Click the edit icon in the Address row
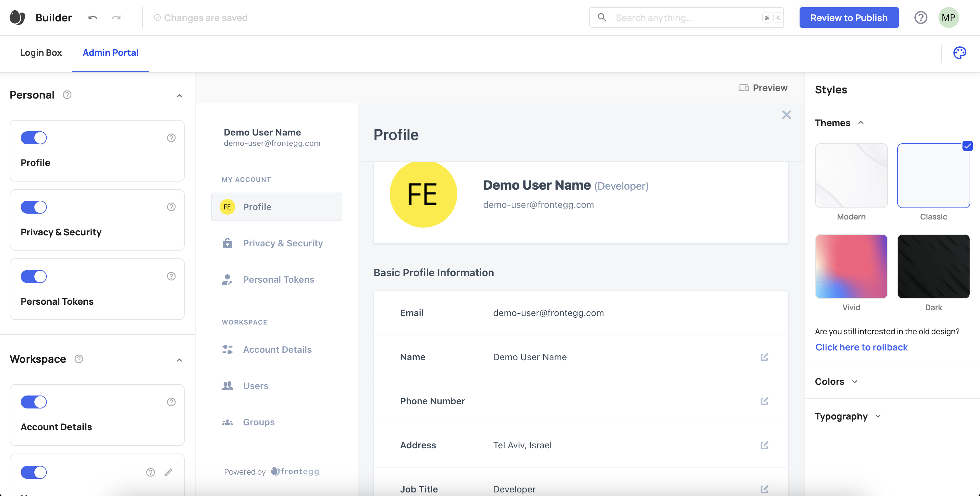Screen dimensions: 980x496 tap(764, 445)
